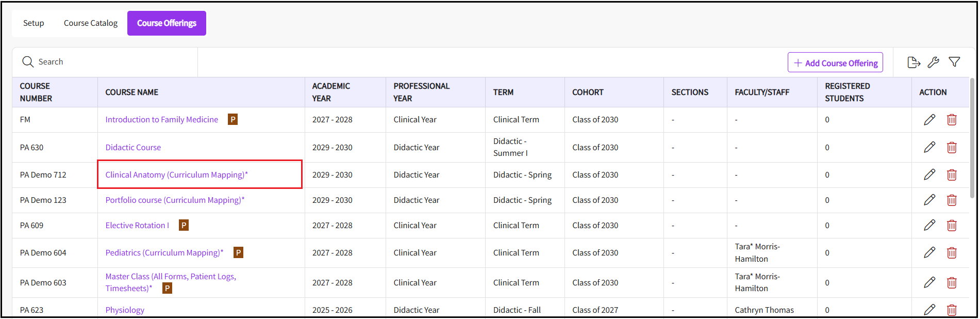Select the Course Offerings tab
The image size is (980, 319).
click(x=167, y=23)
